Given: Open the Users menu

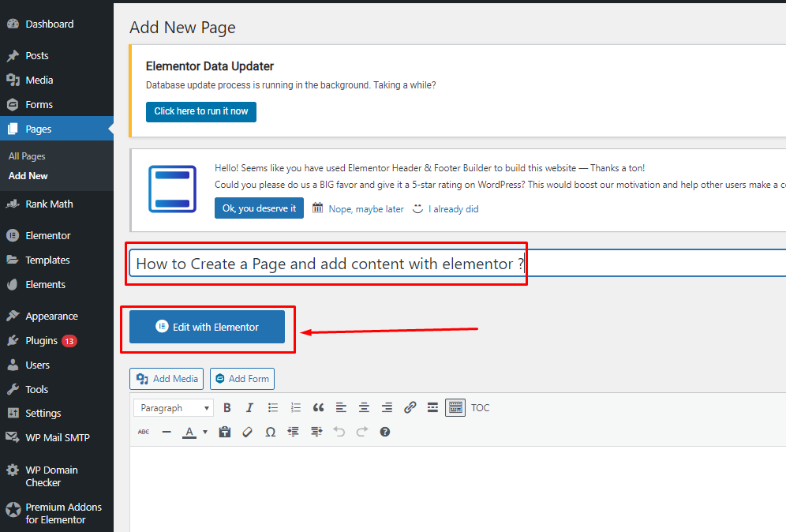Looking at the screenshot, I should tap(57, 365).
